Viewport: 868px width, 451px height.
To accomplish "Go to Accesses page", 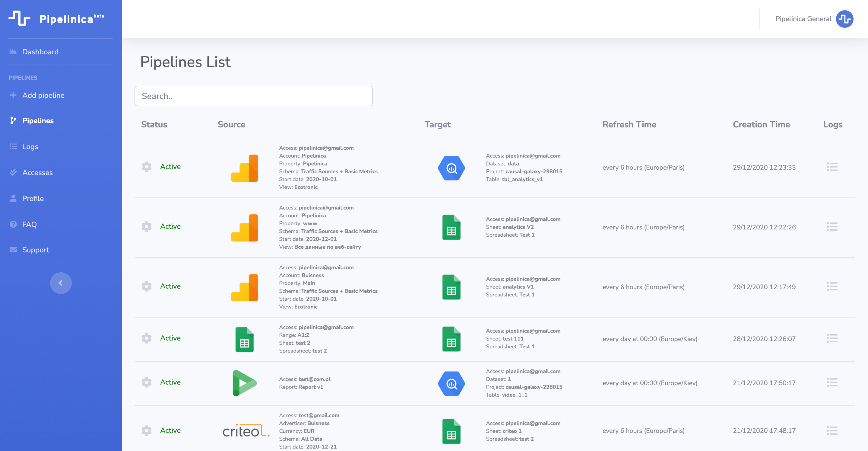I will pos(37,173).
